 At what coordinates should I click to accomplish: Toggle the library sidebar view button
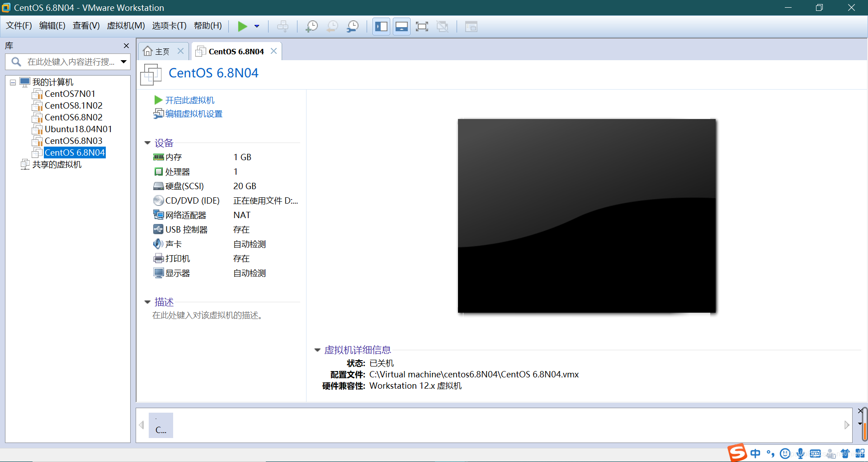[x=381, y=26]
